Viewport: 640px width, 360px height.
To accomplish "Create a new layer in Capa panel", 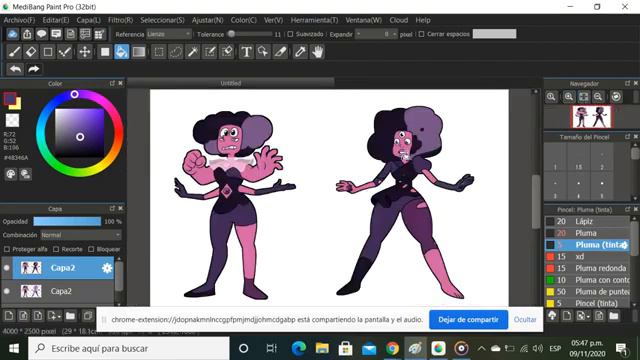I will [9, 316].
